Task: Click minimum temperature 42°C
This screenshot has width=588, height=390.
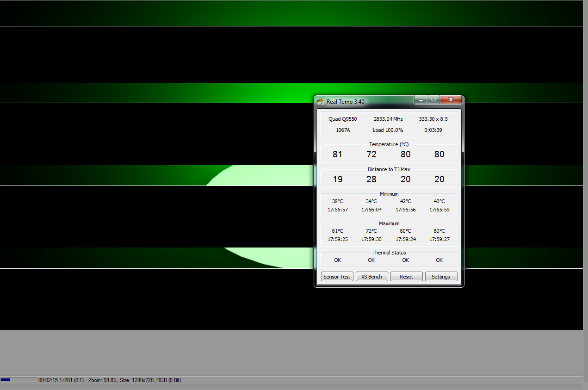Action: pyautogui.click(x=406, y=201)
